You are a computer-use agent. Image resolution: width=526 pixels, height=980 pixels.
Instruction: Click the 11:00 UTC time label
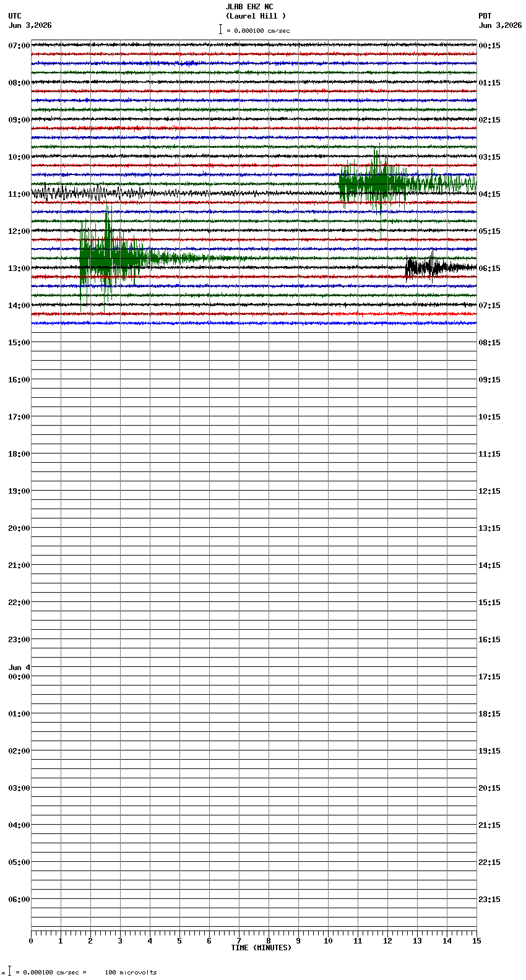[x=19, y=194]
